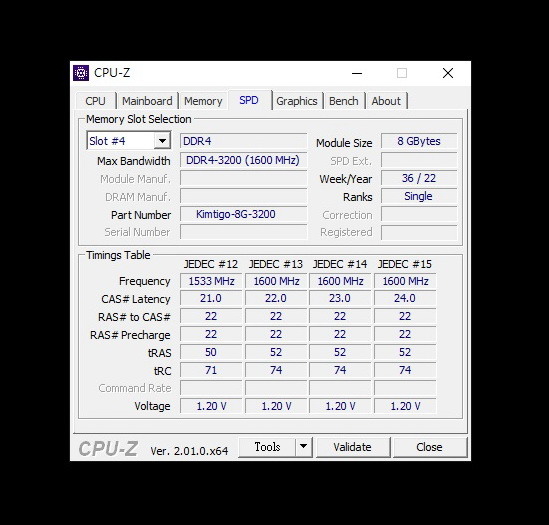Click the Max Bandwidth label
This screenshot has height=525, width=549.
pyautogui.click(x=134, y=161)
